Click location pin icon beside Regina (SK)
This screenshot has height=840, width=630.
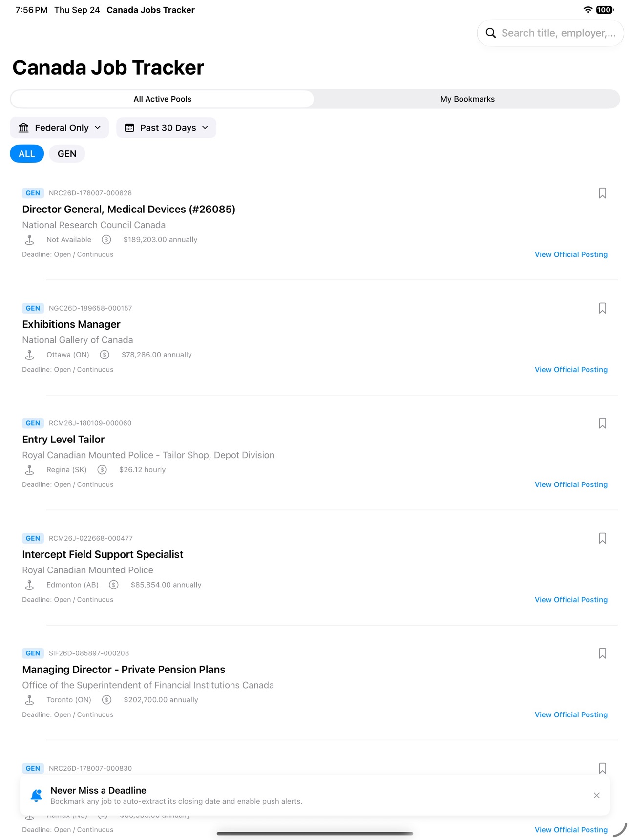point(29,470)
